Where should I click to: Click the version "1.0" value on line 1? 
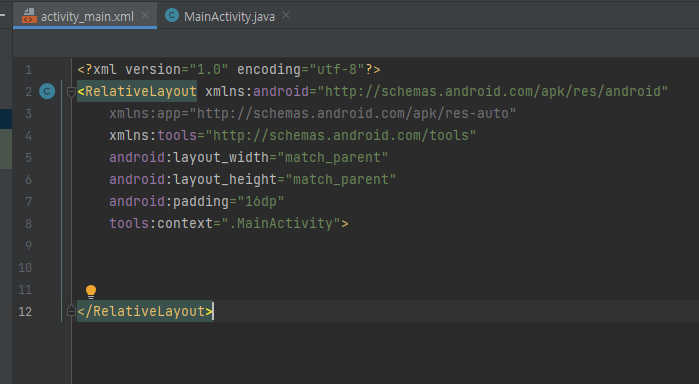[x=209, y=69]
